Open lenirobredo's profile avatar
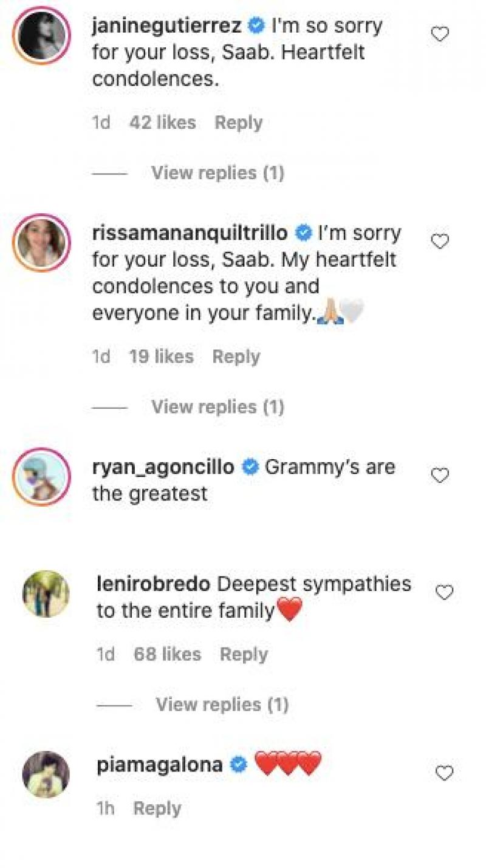The image size is (486, 868). click(46, 593)
